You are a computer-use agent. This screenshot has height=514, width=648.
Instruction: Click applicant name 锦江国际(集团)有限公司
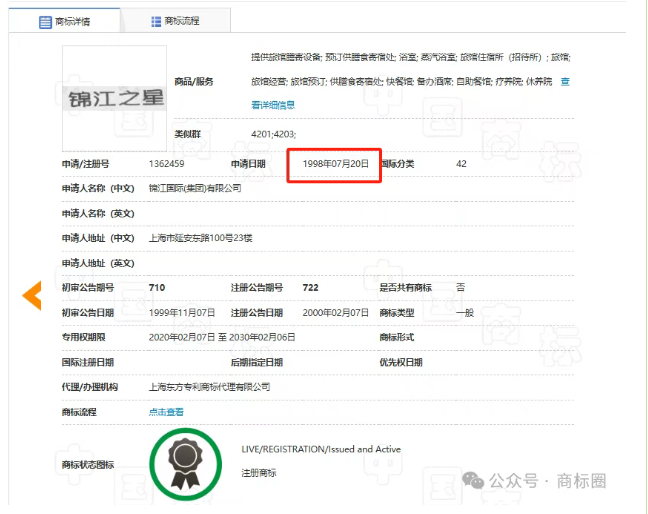tap(195, 188)
